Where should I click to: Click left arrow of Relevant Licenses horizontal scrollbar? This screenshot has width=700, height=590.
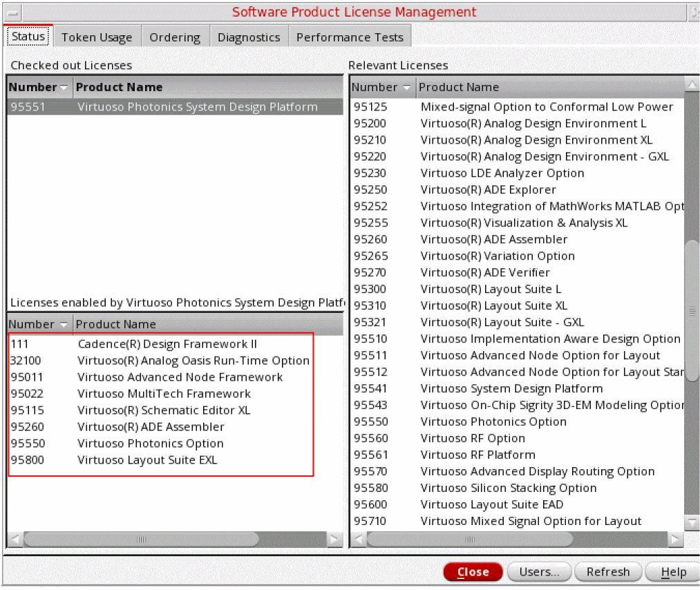358,539
